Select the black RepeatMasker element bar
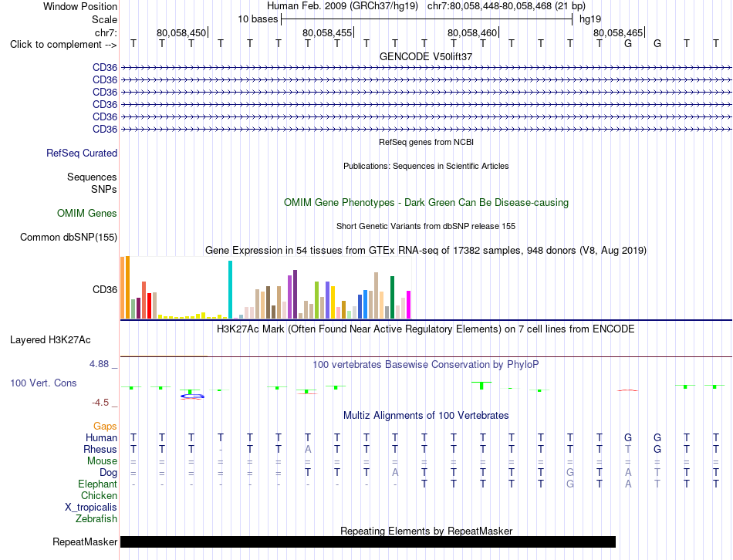 click(368, 541)
